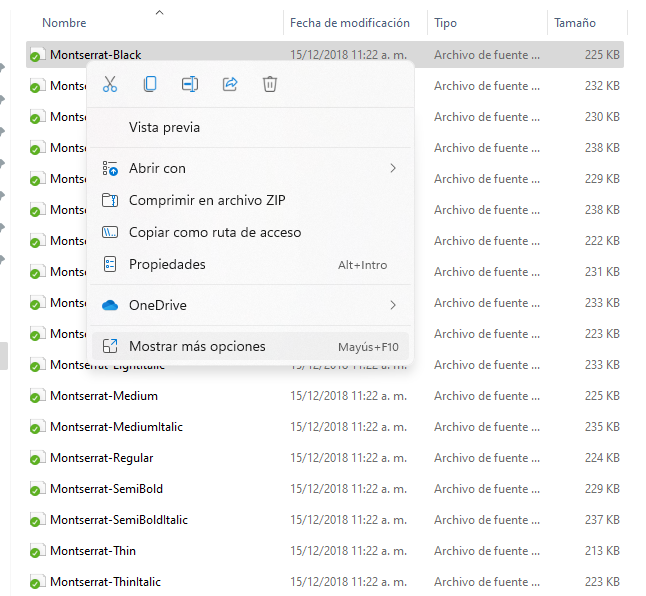Choose Comprimir en archivo ZIP
The height and width of the screenshot is (596, 646).
point(250,200)
